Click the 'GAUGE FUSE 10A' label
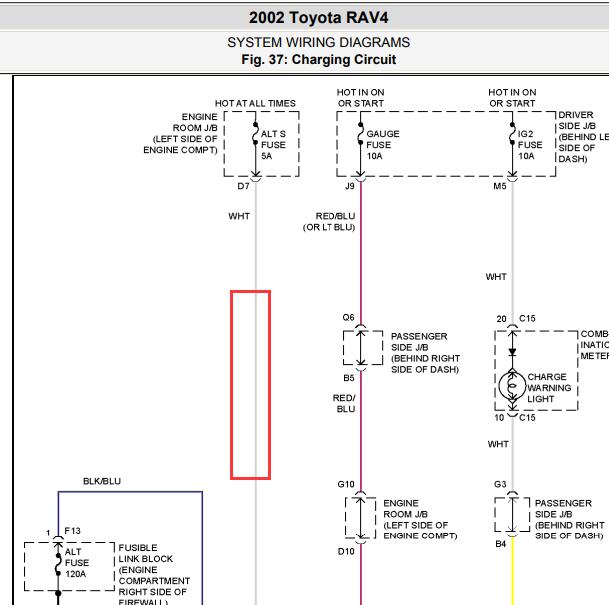This screenshot has width=609, height=605. coord(383,145)
